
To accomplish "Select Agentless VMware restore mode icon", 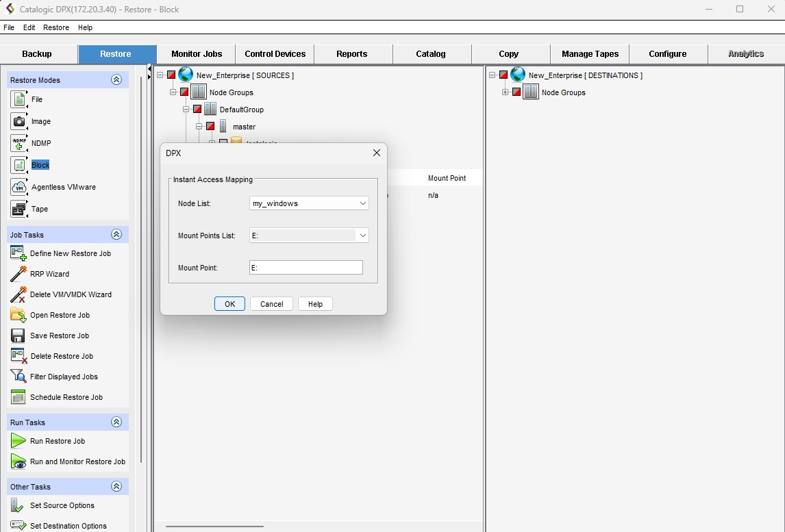I will click(x=19, y=187).
